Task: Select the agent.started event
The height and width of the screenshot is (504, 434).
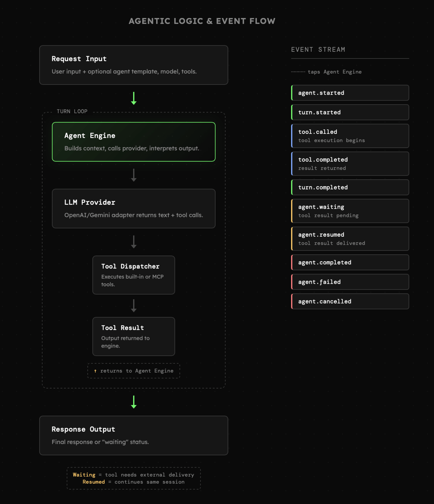Action: point(350,93)
